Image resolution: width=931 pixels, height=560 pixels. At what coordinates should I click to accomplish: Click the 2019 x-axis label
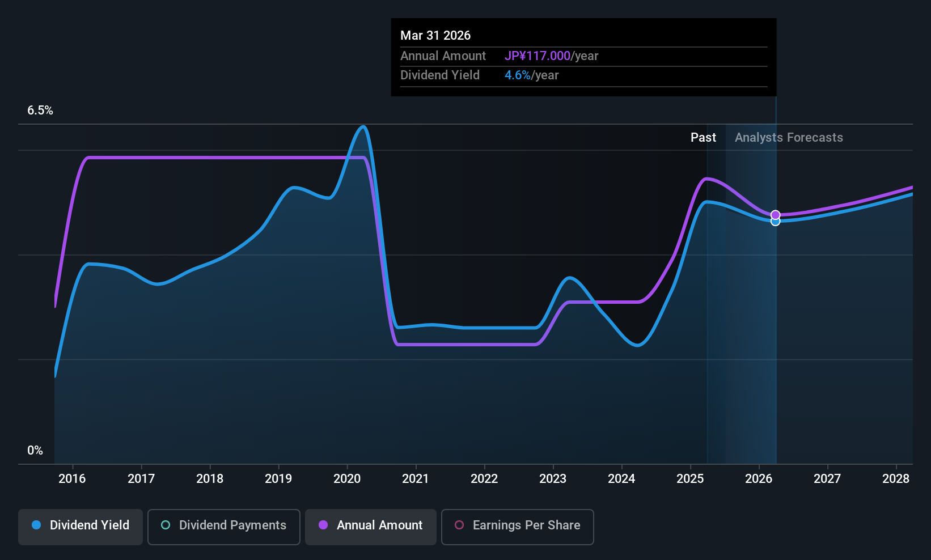click(x=278, y=479)
